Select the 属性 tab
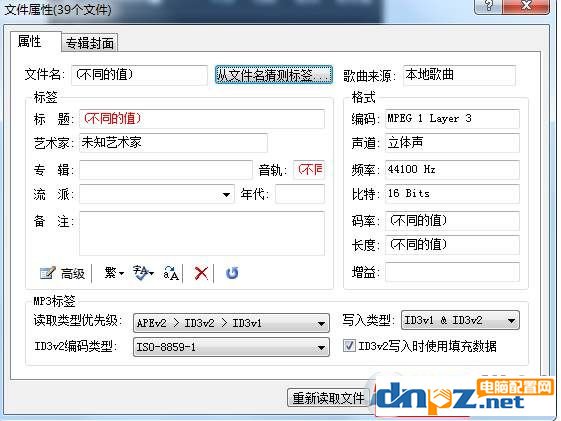Viewport: 561px width, 421px height. pyautogui.click(x=30, y=41)
